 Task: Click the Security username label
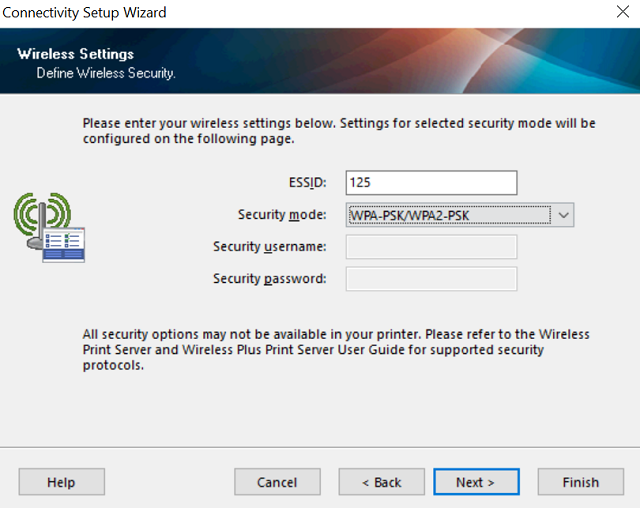[x=269, y=247]
